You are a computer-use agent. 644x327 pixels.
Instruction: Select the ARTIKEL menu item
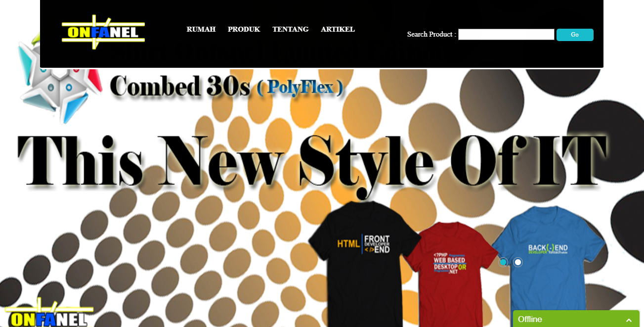338,29
